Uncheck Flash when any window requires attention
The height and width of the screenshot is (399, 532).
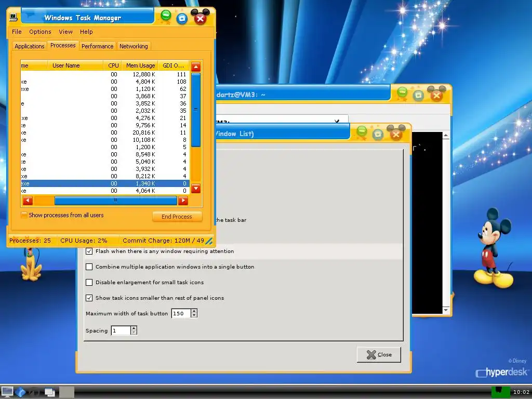point(89,251)
